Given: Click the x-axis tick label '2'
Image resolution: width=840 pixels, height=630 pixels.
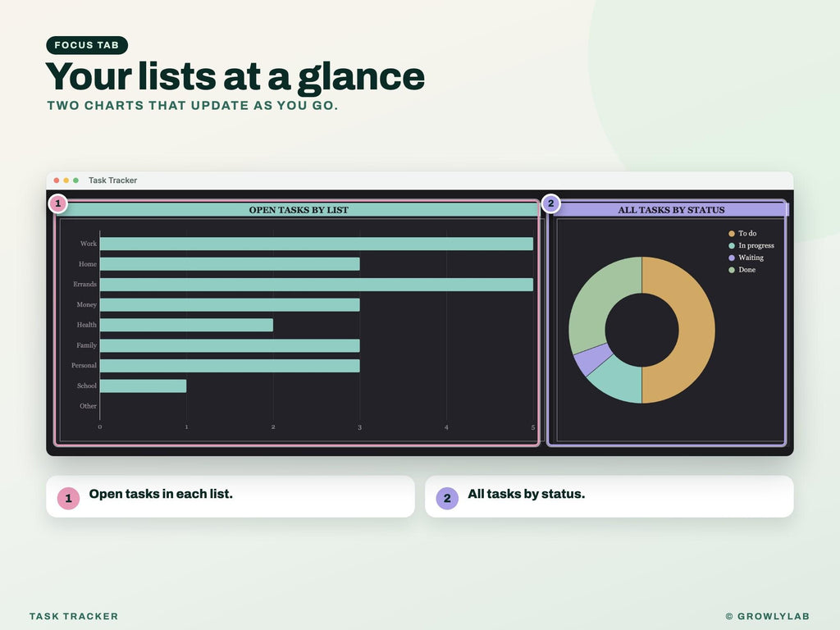Looking at the screenshot, I should (x=273, y=427).
